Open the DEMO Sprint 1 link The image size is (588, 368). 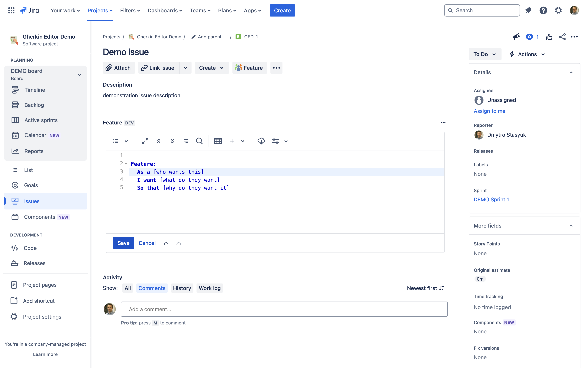[491, 199]
